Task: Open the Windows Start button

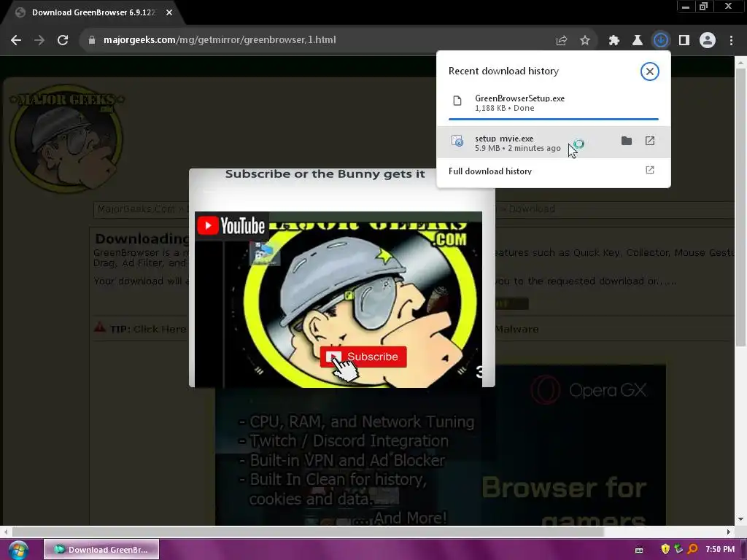Action: [x=18, y=550]
